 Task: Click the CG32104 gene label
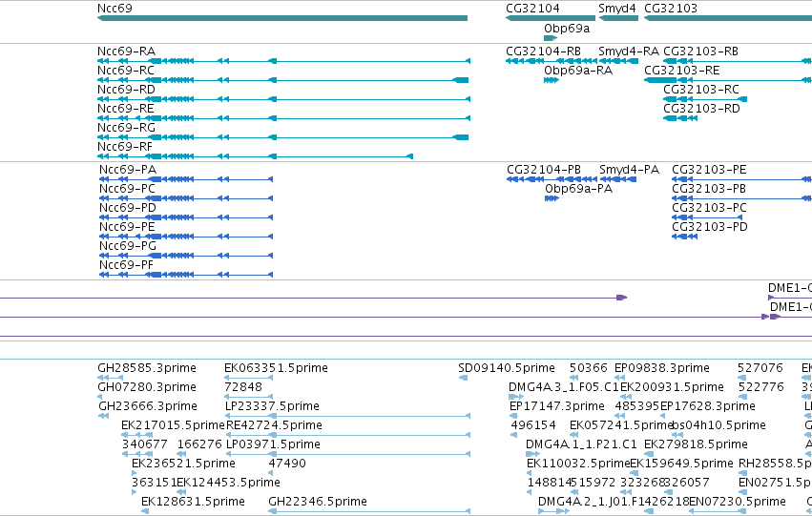click(x=532, y=9)
